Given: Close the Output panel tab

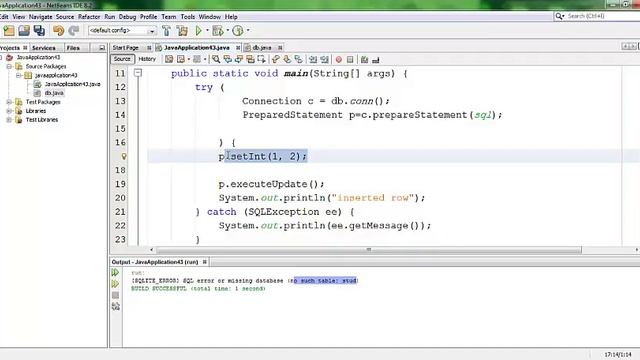Looking at the screenshot, I should (204, 262).
